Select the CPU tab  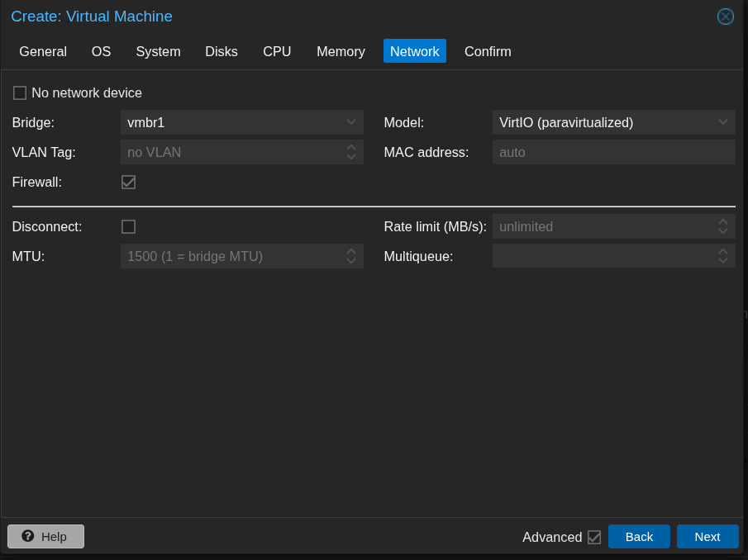point(277,51)
